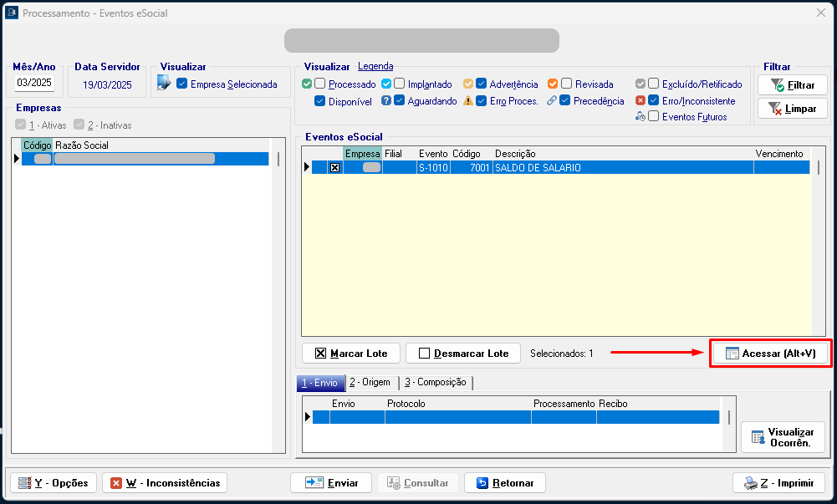Click the Z - Imprimir printer button
The image size is (837, 504).
point(778,483)
